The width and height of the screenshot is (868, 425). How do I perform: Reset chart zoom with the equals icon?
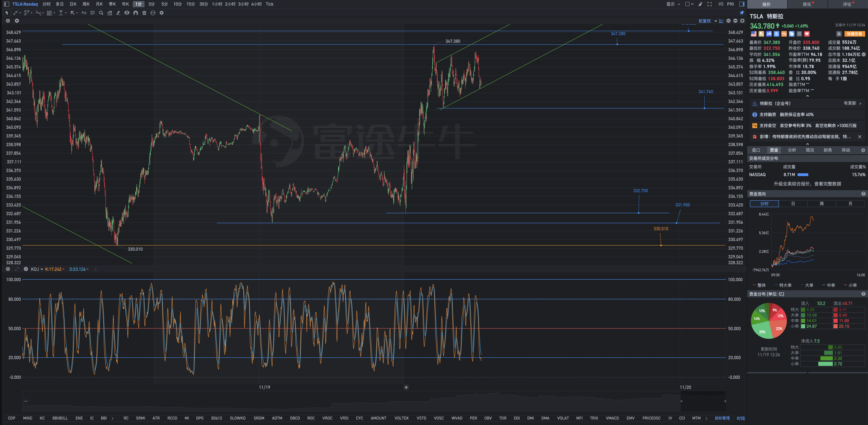coord(729,21)
